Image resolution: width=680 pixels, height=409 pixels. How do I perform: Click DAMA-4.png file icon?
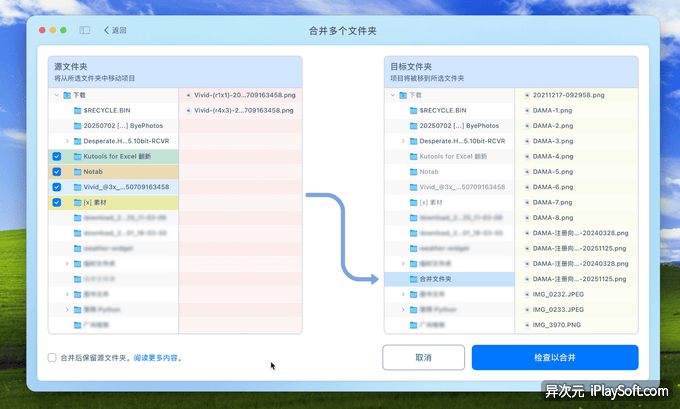pyautogui.click(x=527, y=156)
